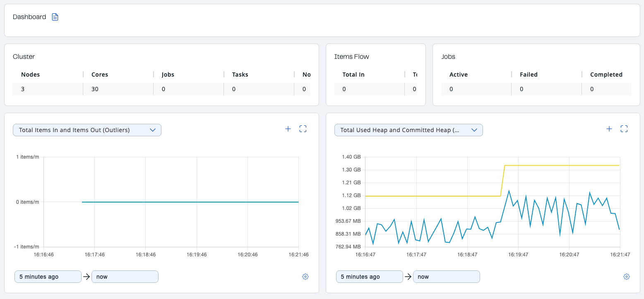Click the document icon next to Dashboard title
The width and height of the screenshot is (644, 299).
click(55, 17)
